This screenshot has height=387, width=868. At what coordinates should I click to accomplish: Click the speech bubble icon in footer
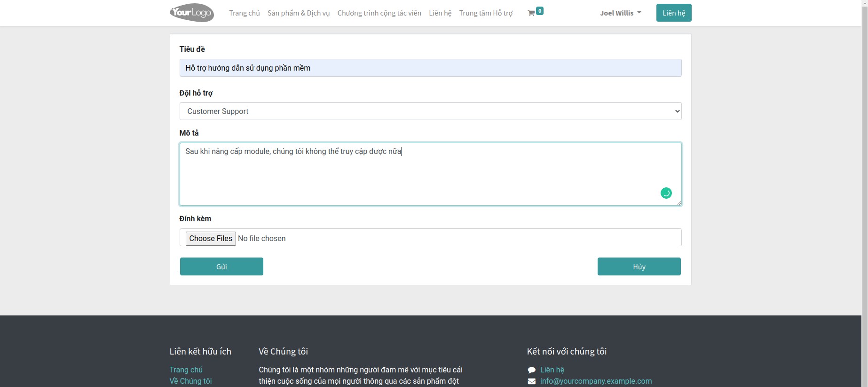coord(531,370)
